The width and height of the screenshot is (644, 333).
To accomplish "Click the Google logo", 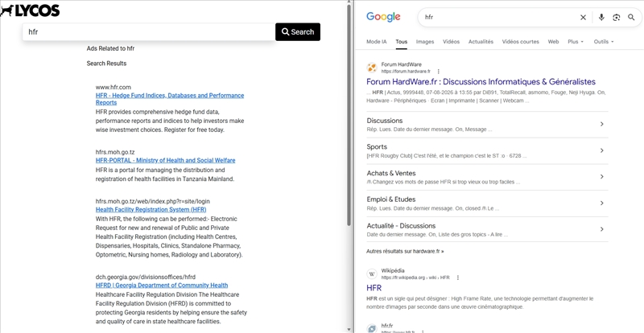I will click(x=383, y=17).
